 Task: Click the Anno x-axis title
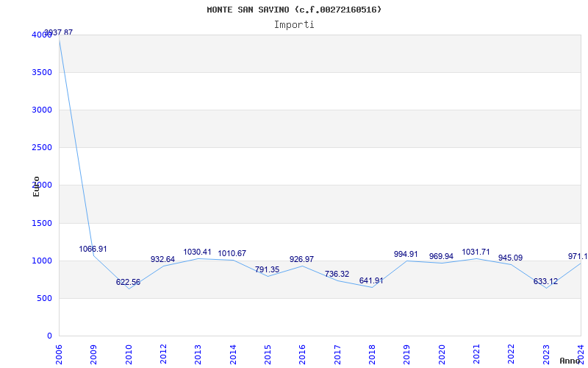pos(569,361)
